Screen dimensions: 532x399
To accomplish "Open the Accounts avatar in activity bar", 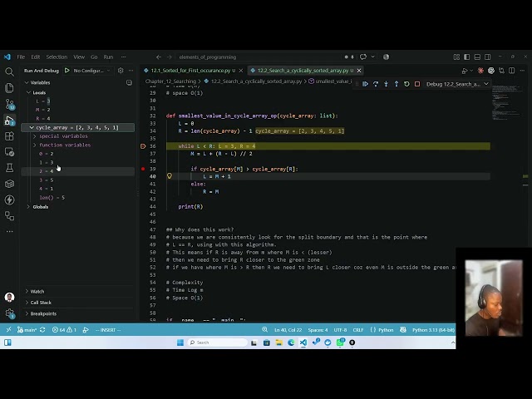I will tap(9, 298).
